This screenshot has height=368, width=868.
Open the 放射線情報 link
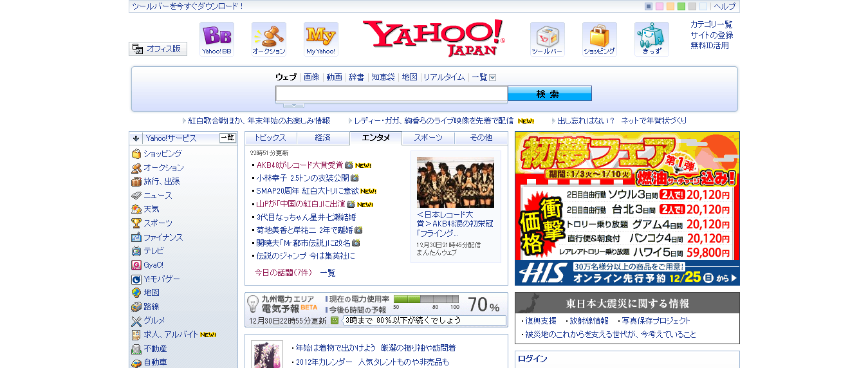click(588, 320)
